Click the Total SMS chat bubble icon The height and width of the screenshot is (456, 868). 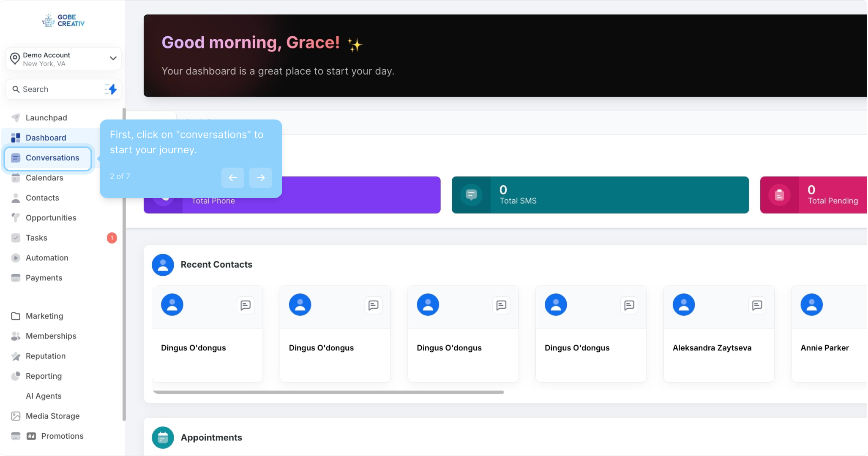[471, 195]
